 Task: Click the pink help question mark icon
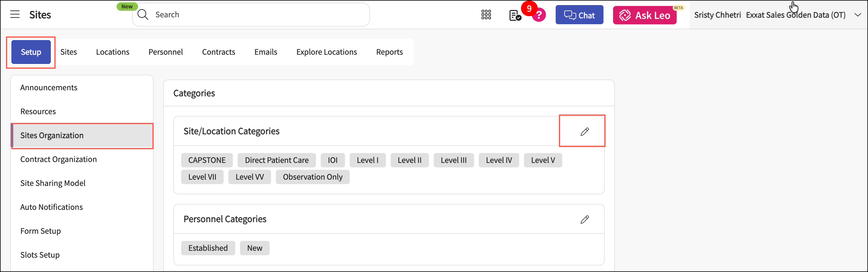point(540,16)
